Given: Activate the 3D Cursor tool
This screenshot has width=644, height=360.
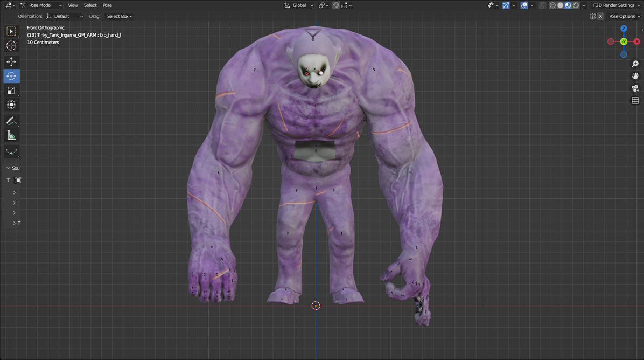Looking at the screenshot, I should click(x=11, y=46).
